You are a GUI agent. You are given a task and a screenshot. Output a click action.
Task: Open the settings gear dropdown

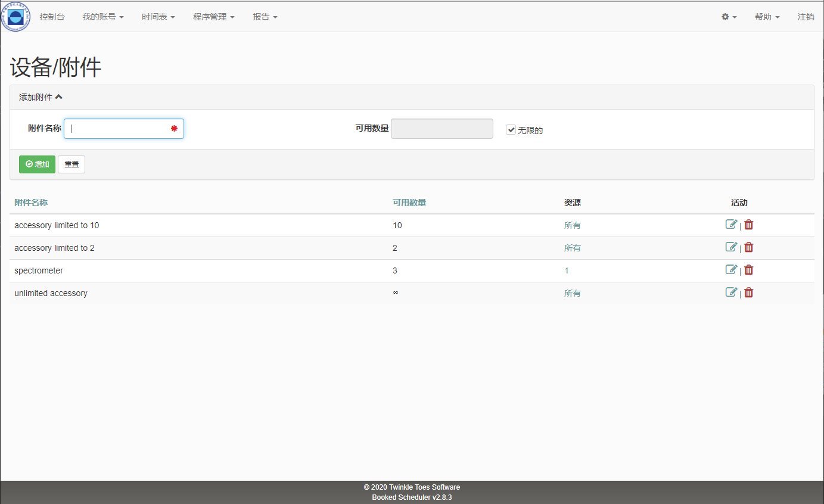729,17
